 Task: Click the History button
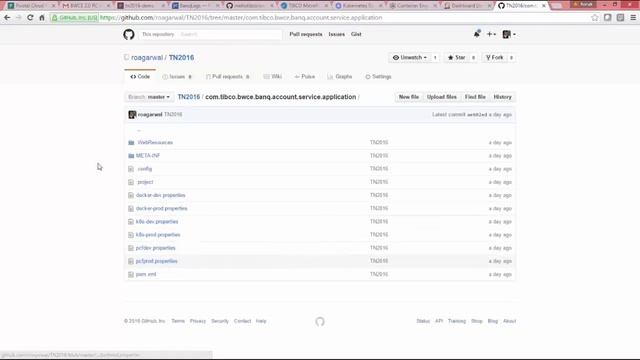(x=502, y=97)
